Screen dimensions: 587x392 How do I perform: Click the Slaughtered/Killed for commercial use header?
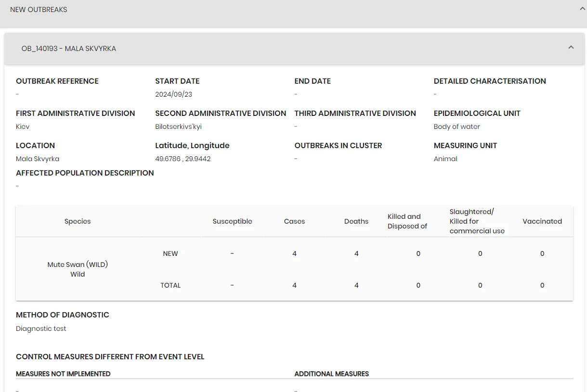click(x=477, y=221)
